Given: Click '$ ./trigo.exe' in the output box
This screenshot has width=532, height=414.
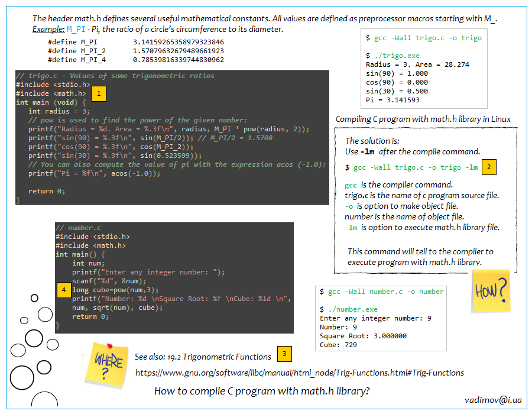Looking at the screenshot, I should coord(392,56).
